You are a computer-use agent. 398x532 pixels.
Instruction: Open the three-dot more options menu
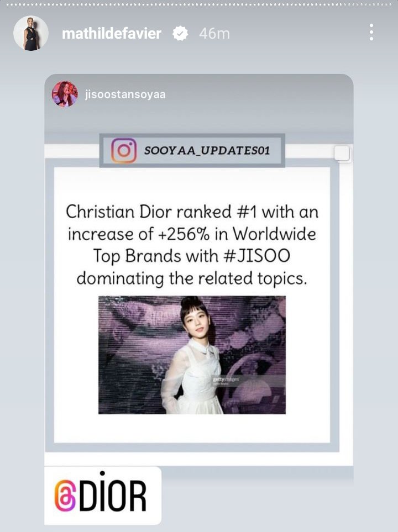(371, 33)
